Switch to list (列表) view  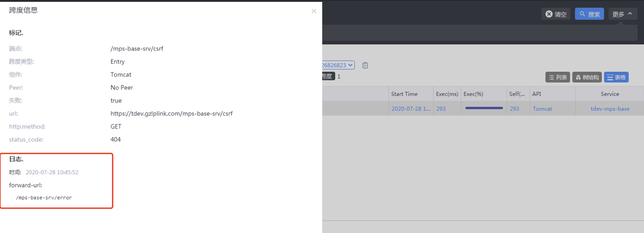pos(557,77)
